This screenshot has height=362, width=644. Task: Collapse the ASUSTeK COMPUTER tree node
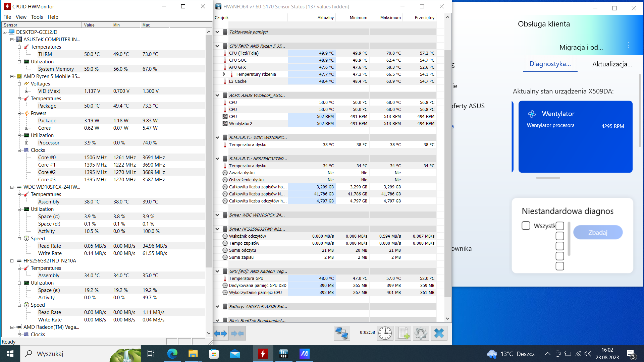point(12,40)
